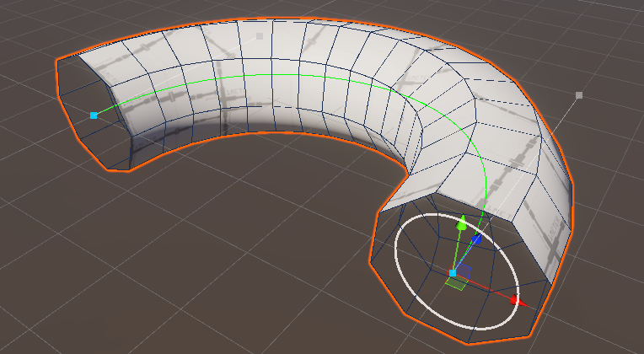Click the green Y-axis arrow of the move gizmo
644x354 pixels.
coord(461,224)
